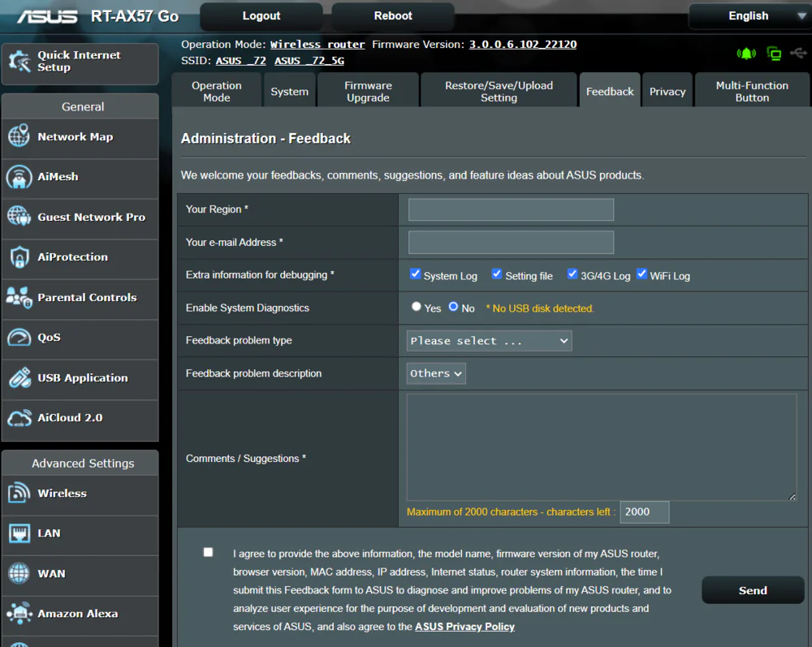Click the Send button
The width and height of the screenshot is (812, 647).
click(753, 590)
